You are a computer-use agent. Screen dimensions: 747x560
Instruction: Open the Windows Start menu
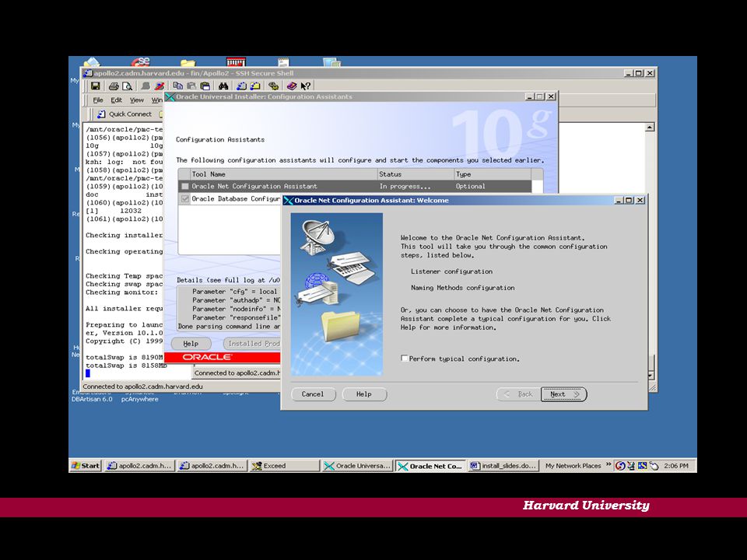(x=86, y=466)
